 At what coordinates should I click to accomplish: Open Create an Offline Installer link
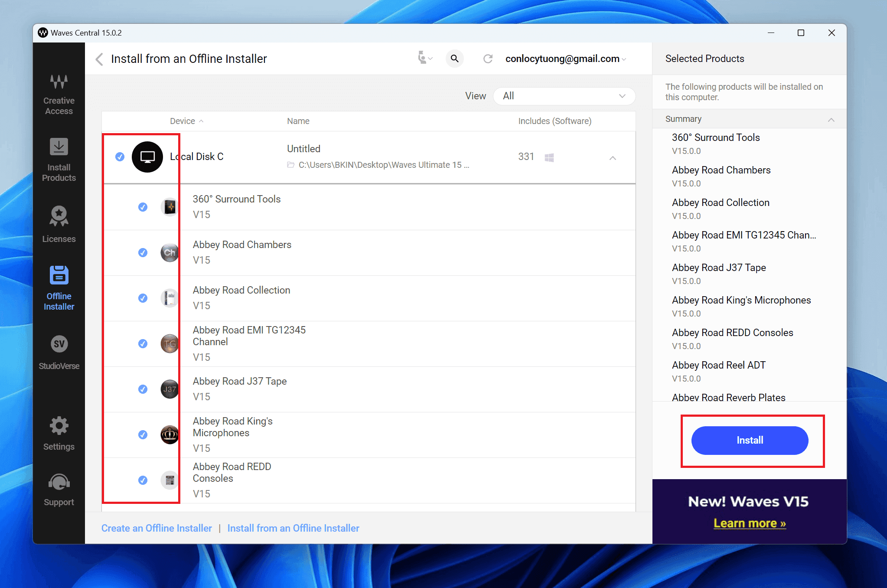tap(157, 528)
